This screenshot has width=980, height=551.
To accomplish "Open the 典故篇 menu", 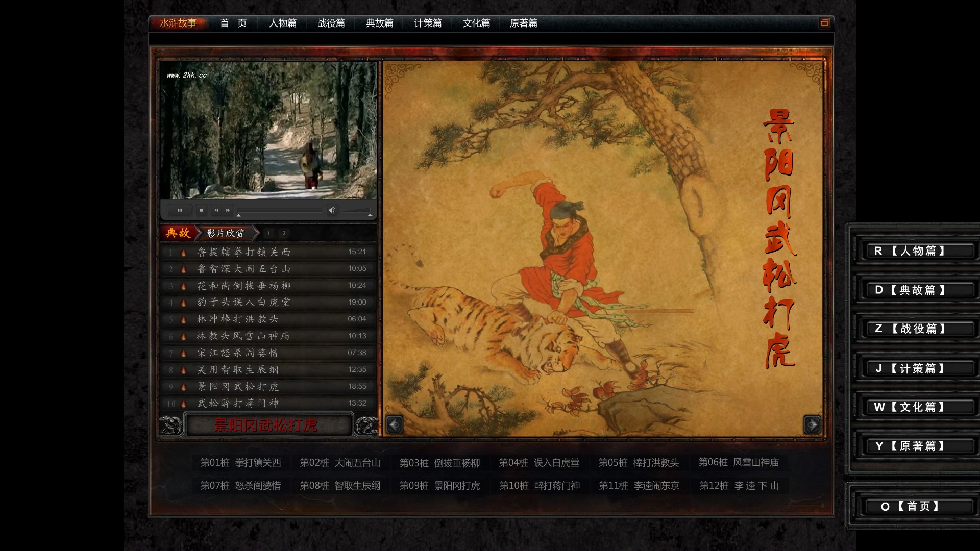I will click(380, 23).
